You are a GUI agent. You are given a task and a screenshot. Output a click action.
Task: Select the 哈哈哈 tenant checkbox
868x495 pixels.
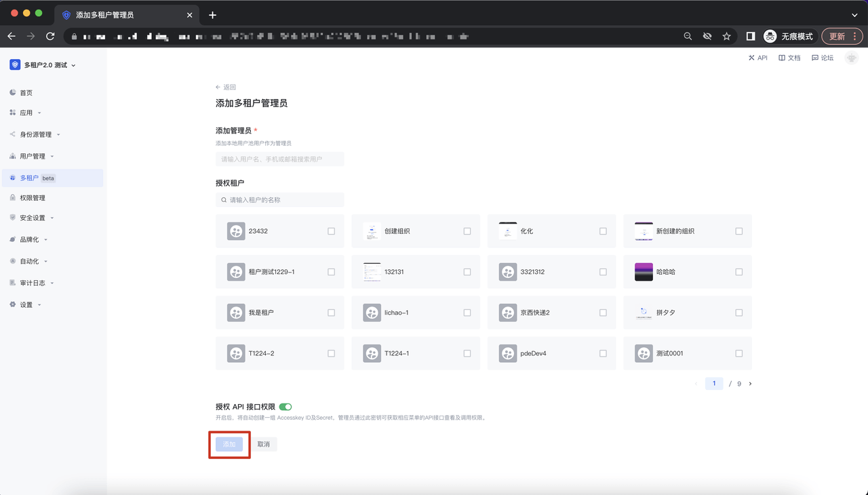pos(738,272)
